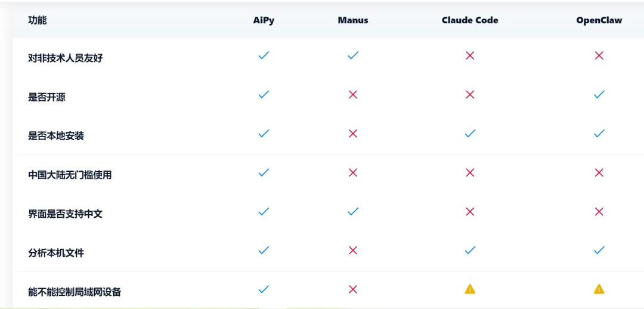The height and width of the screenshot is (309, 644).
Task: Click the 分析本机文件 row label
Action: click(56, 253)
